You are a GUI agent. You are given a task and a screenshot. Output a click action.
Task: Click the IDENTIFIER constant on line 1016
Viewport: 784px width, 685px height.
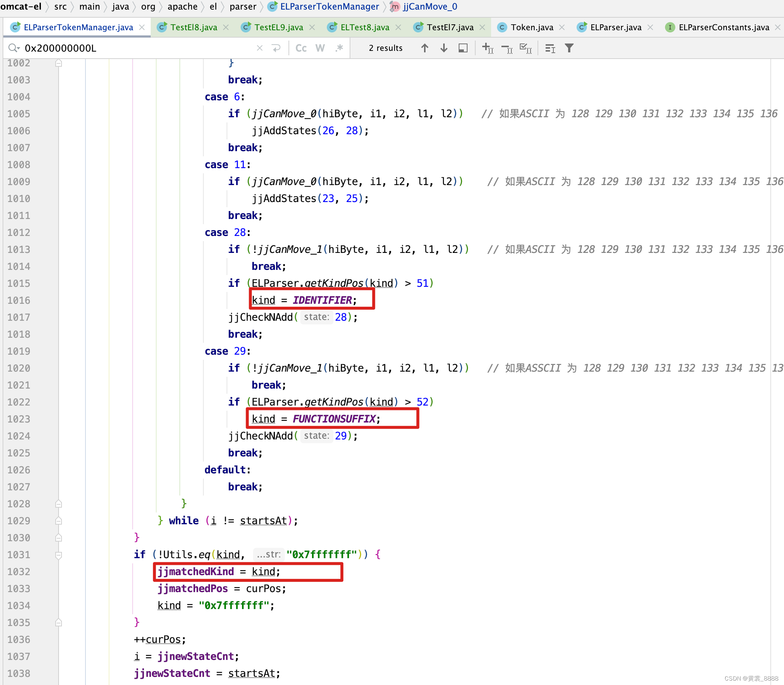click(322, 300)
